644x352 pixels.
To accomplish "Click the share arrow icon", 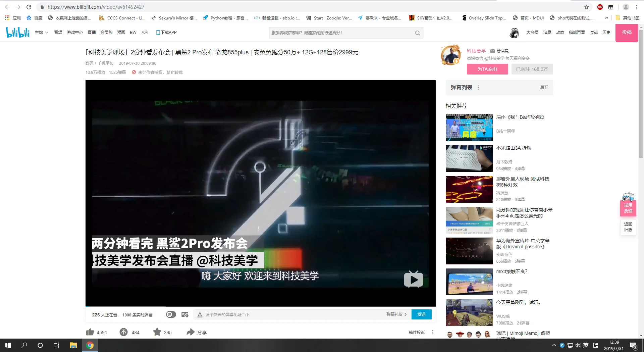I will tap(191, 332).
